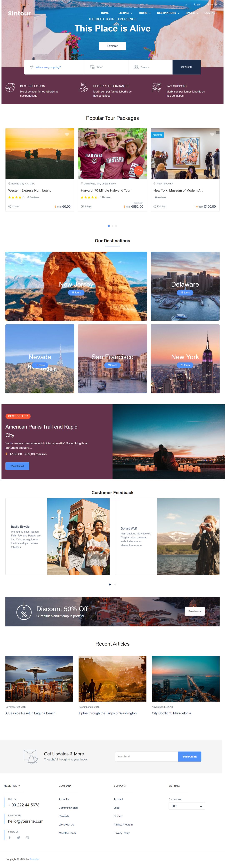Click the Facebook icon under Follow Us
This screenshot has width=225, height=868.
click(x=10, y=838)
